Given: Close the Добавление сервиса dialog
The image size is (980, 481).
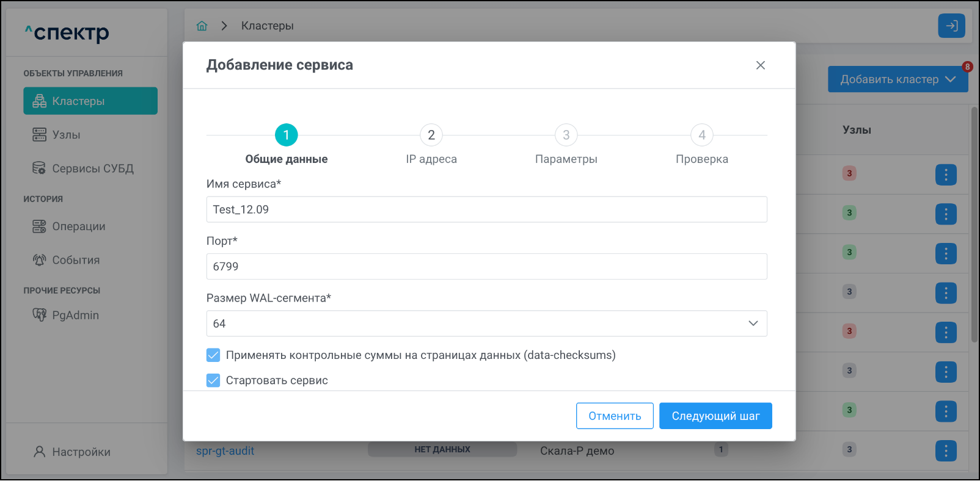Looking at the screenshot, I should 760,65.
